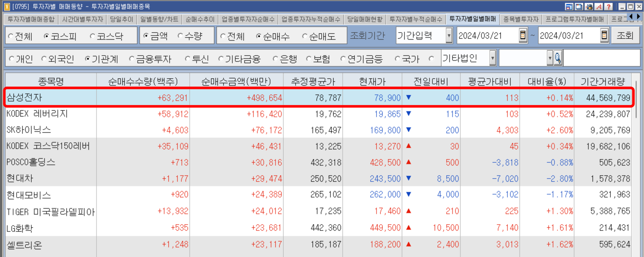Select the 보험 radio button
The image size is (644, 257).
pos(309,59)
